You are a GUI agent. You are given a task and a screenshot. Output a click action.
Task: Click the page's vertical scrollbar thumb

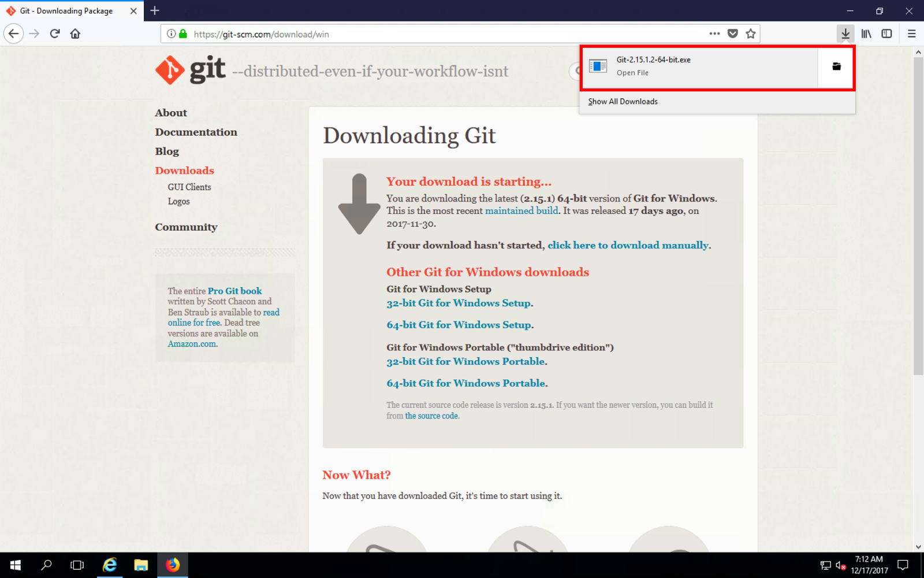[918, 216]
